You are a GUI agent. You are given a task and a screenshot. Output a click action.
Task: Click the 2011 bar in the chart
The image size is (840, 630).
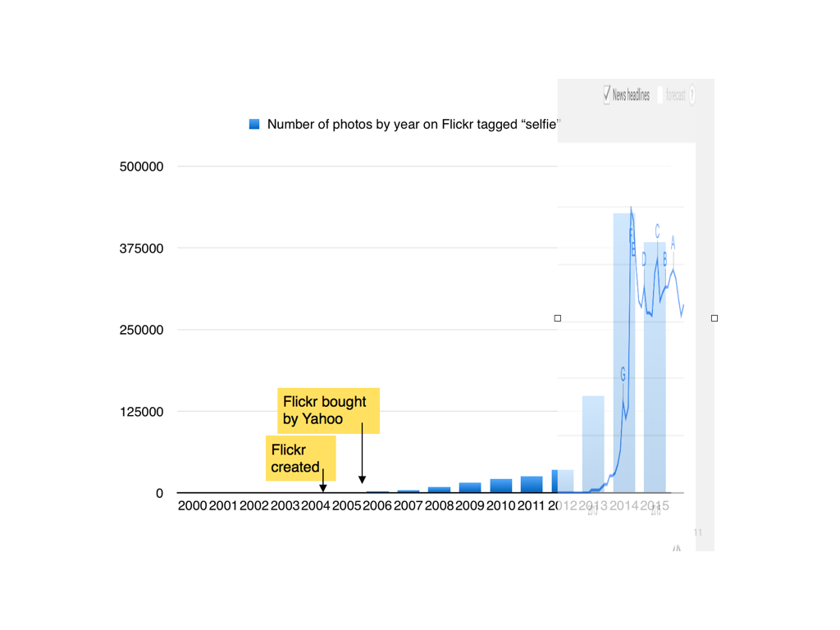(x=532, y=484)
